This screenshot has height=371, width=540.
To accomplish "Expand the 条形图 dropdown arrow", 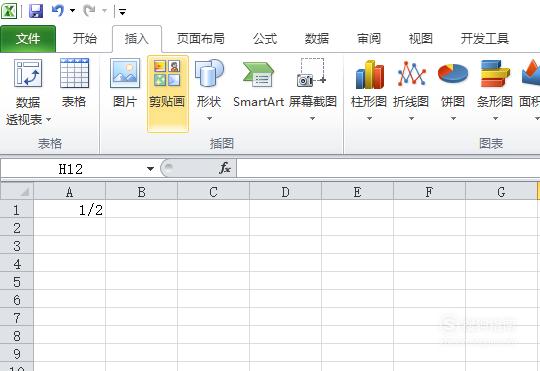I will (x=495, y=118).
